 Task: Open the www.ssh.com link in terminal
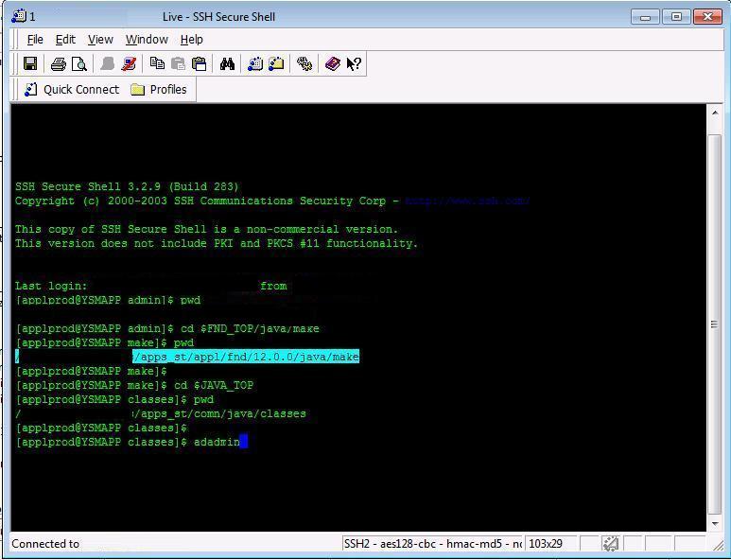[467, 201]
